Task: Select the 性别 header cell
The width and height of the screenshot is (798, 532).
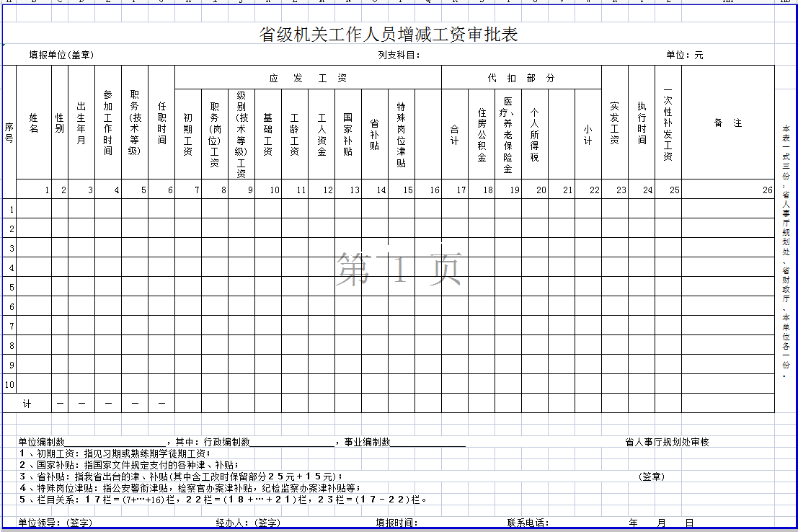Action: coord(60,123)
